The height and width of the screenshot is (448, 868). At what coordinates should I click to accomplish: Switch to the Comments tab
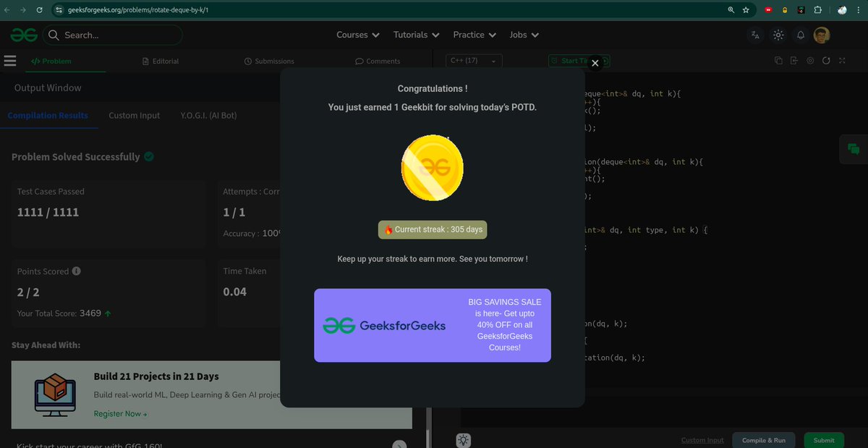pos(378,61)
